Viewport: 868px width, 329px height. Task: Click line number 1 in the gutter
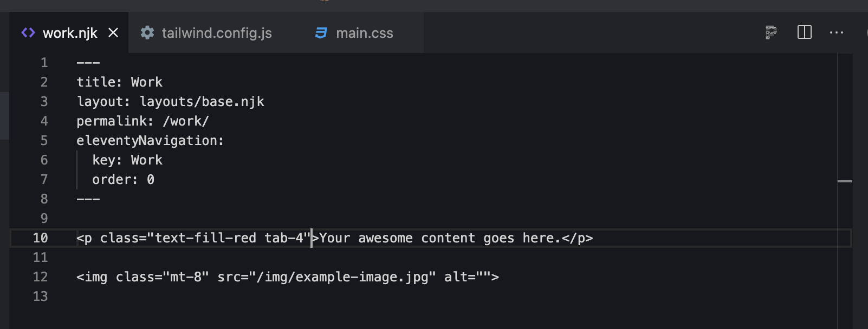coord(44,62)
